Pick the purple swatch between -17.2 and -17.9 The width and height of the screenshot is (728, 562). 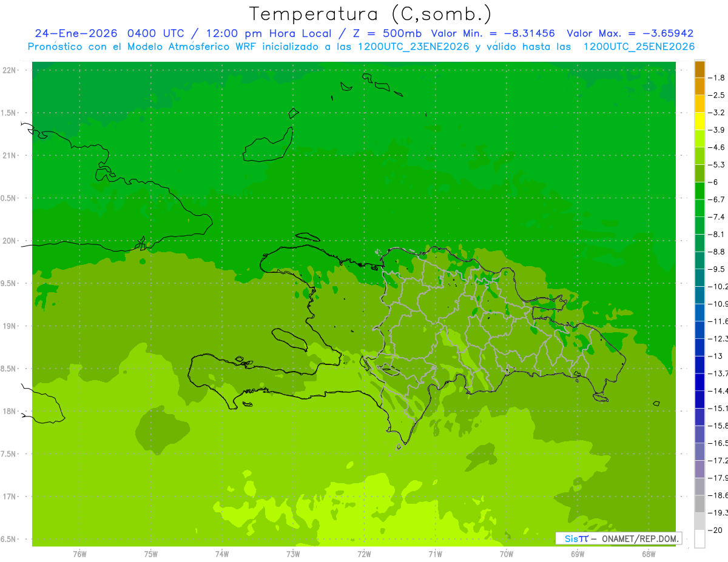[x=699, y=469]
